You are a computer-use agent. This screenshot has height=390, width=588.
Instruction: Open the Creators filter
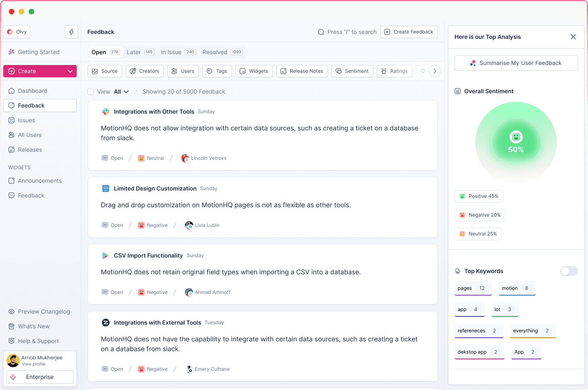pyautogui.click(x=145, y=71)
